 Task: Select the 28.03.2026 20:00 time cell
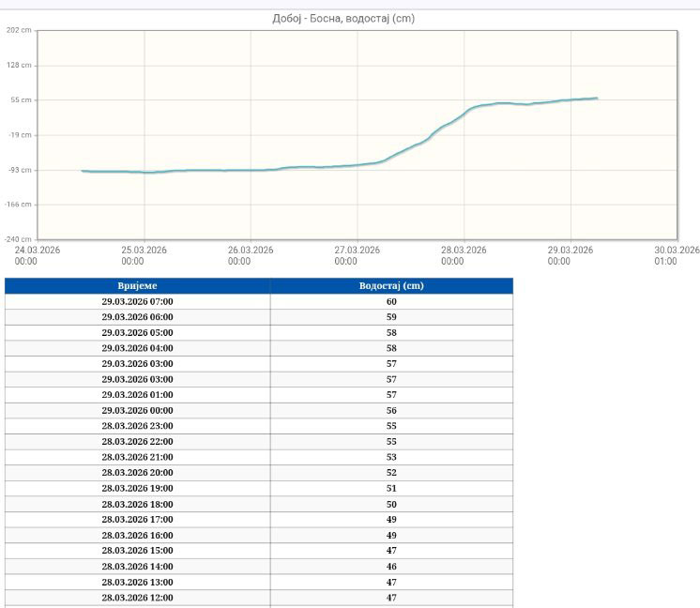click(137, 473)
